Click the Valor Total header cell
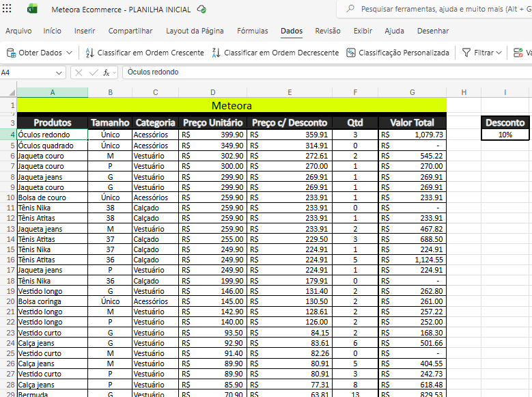The height and width of the screenshot is (397, 532). [x=412, y=122]
